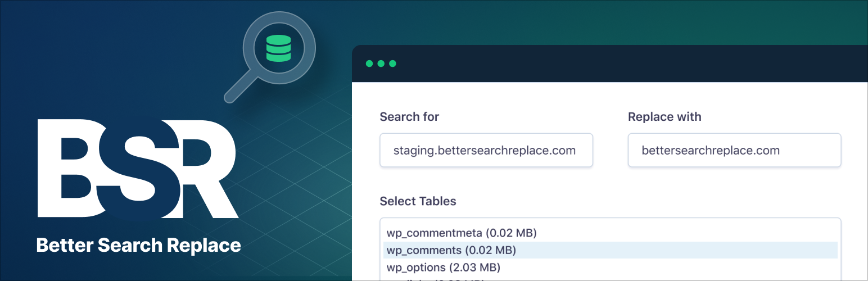Focus the Replace with input field
868x281 pixels.
(x=734, y=151)
